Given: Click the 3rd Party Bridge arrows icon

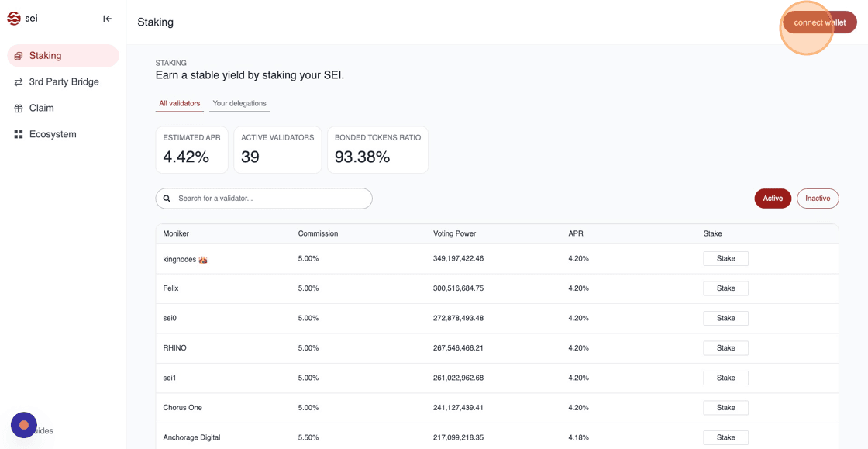Looking at the screenshot, I should 19,82.
